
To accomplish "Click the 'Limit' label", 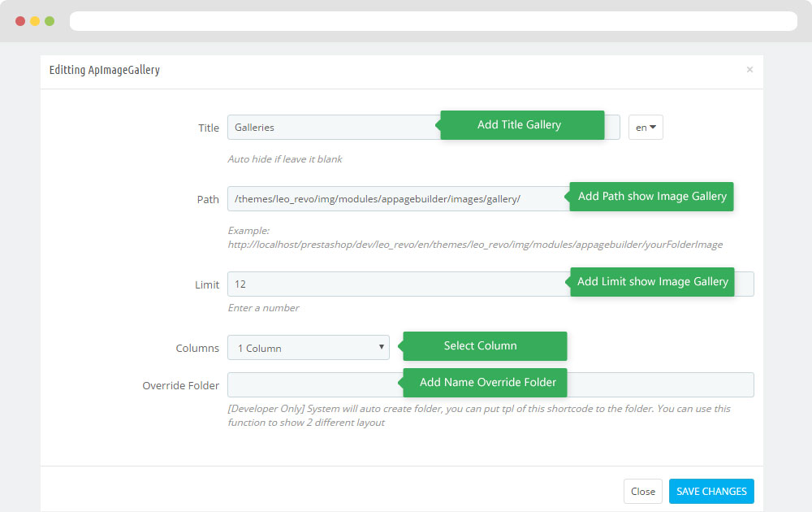I will (x=207, y=285).
